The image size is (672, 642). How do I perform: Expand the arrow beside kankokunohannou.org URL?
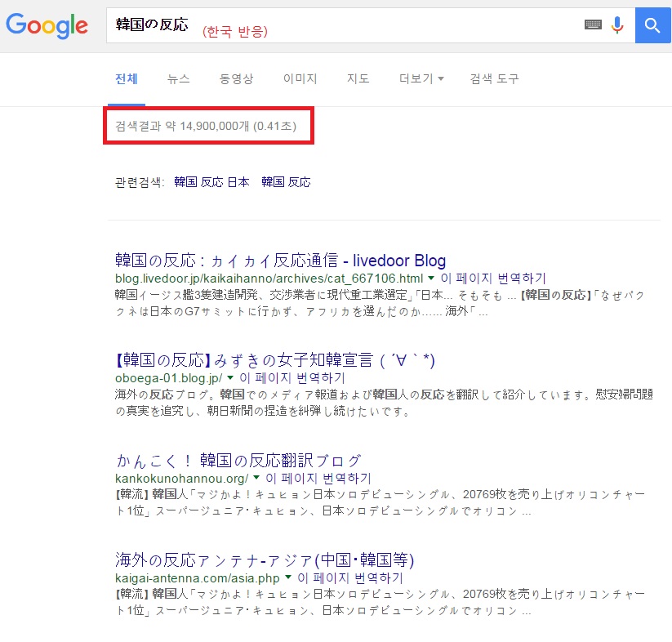pyautogui.click(x=256, y=478)
